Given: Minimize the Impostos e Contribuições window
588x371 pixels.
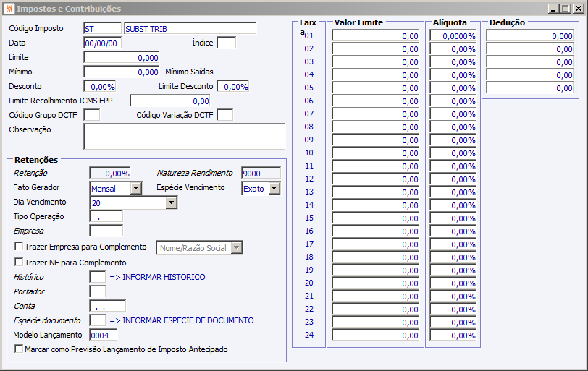Looking at the screenshot, I should 553,9.
